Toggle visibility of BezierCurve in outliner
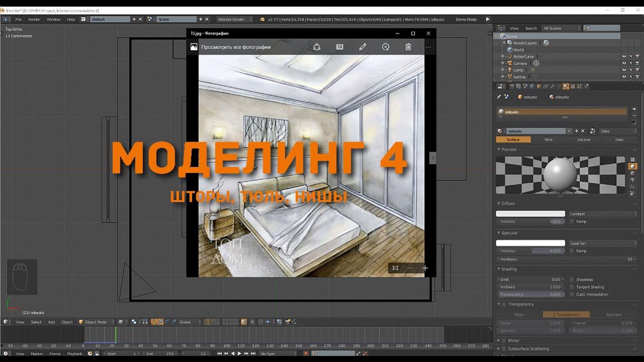 pyautogui.click(x=624, y=57)
